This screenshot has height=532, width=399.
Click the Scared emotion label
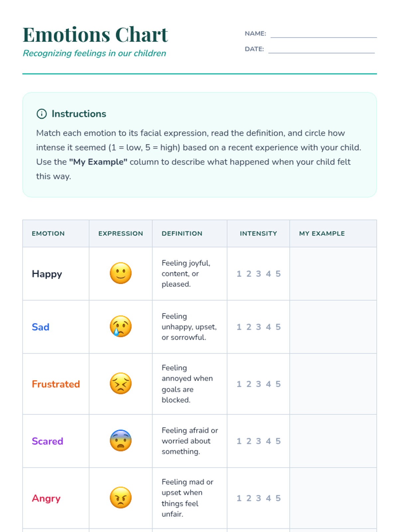[48, 441]
